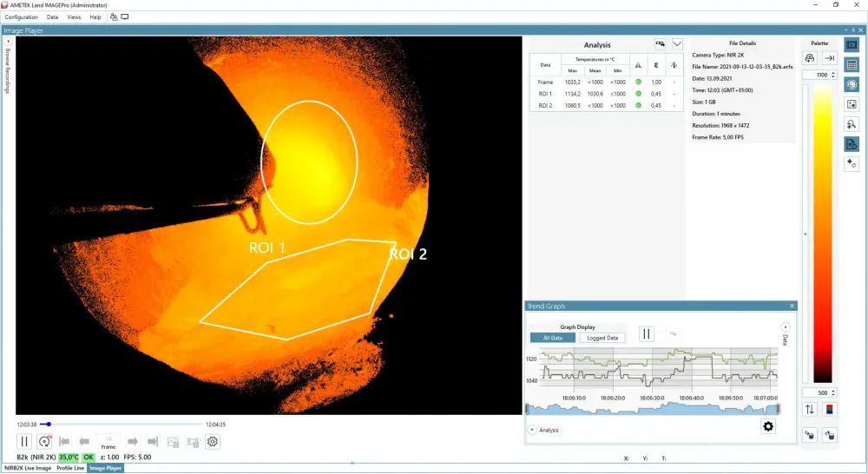868x474 pixels.
Task: Click the palette auto-range arrow icon
Action: 830,58
